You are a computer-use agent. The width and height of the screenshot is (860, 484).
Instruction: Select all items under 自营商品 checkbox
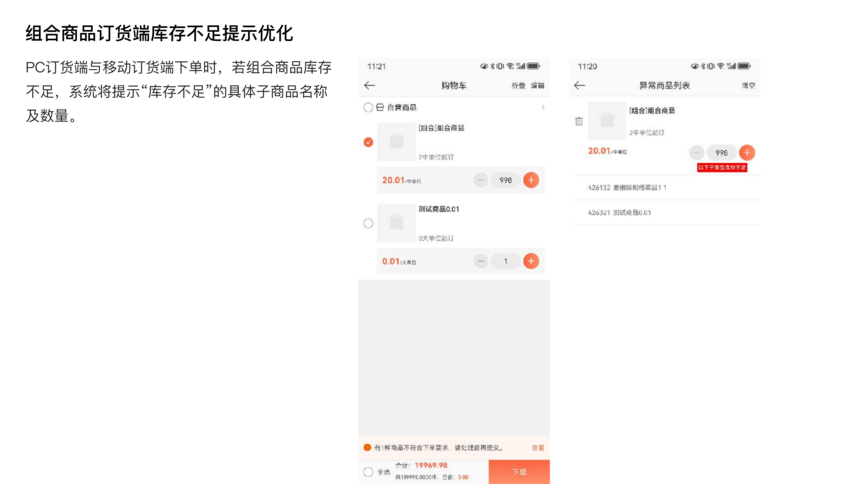[368, 108]
